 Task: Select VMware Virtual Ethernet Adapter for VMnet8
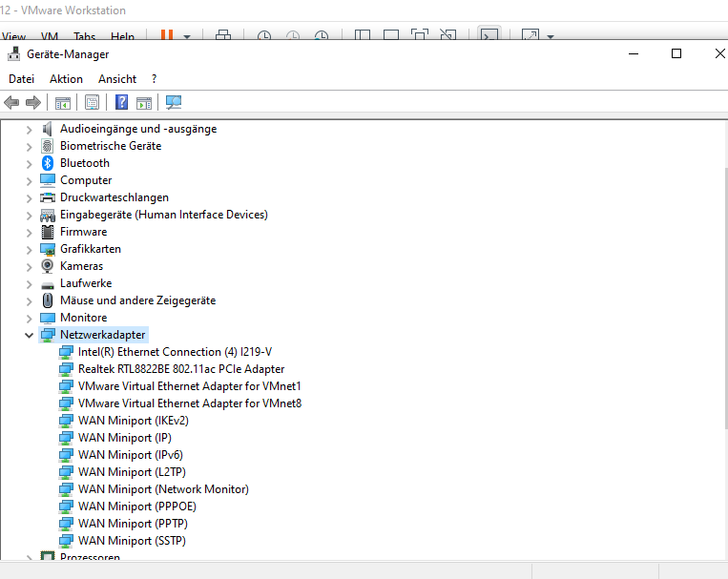[x=190, y=403]
